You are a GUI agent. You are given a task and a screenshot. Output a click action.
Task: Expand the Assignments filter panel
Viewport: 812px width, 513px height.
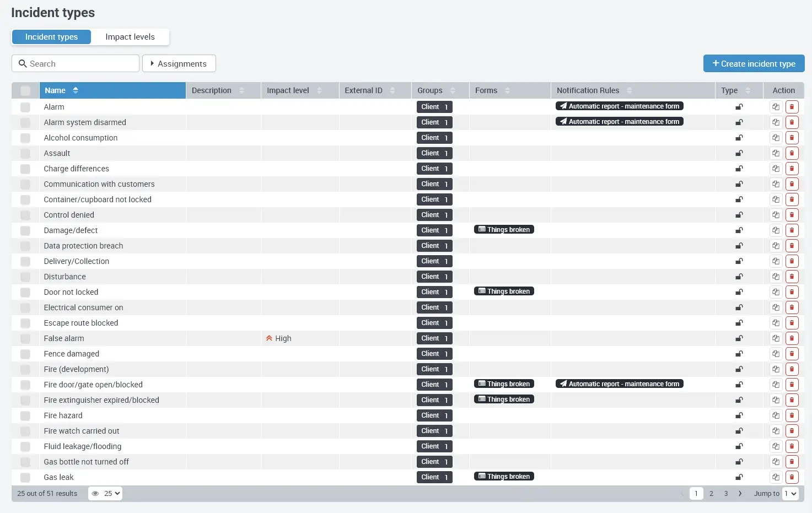(179, 63)
